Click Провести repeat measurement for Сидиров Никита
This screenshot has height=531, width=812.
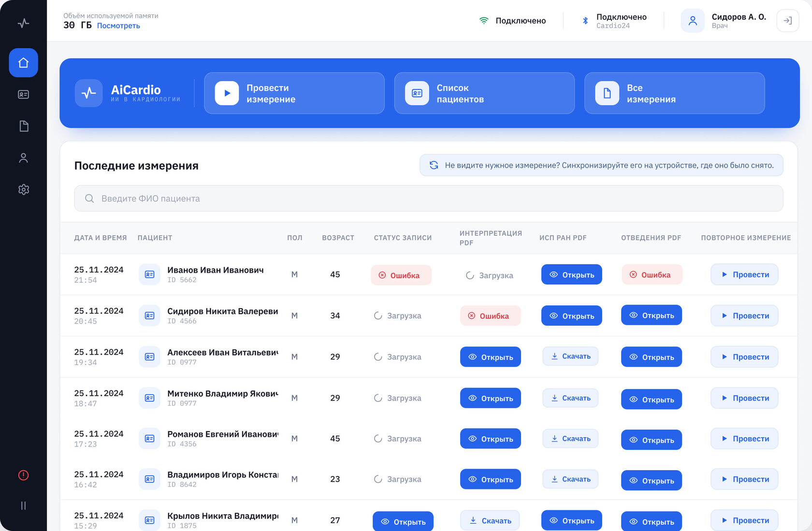[744, 316]
